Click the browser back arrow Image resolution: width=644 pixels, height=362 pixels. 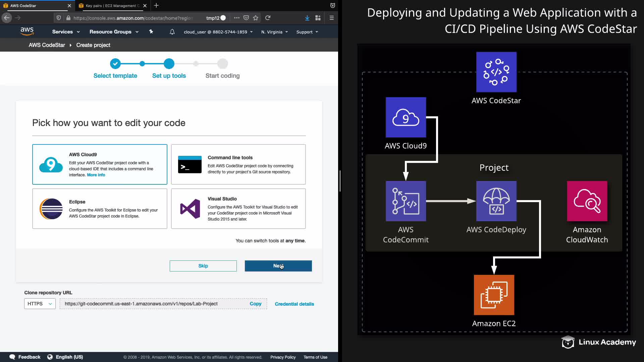coord(7,18)
